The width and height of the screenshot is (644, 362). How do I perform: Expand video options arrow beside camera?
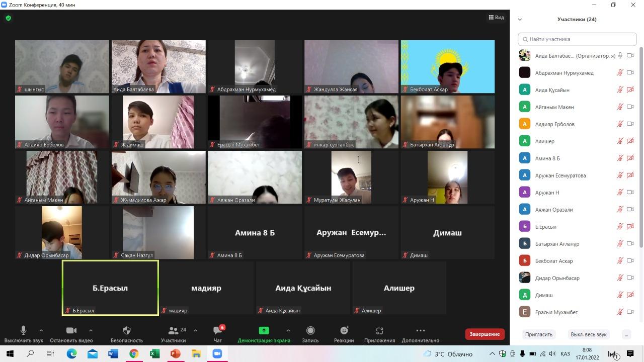[x=91, y=330]
